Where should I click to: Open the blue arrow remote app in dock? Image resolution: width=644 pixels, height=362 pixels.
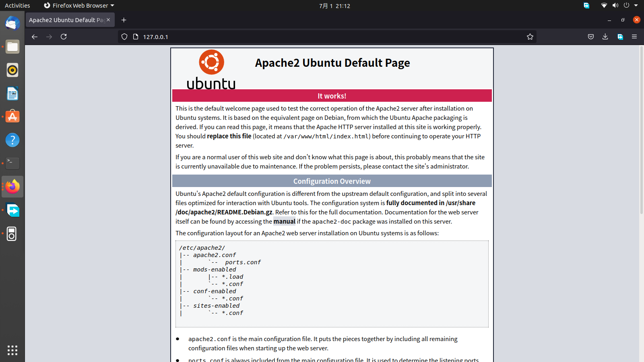point(12,210)
